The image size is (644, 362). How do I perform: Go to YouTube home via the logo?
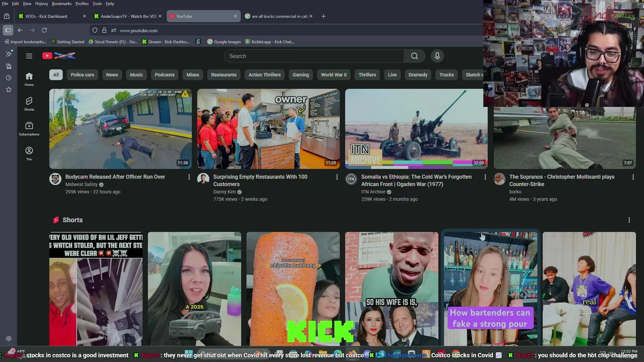(x=59, y=56)
